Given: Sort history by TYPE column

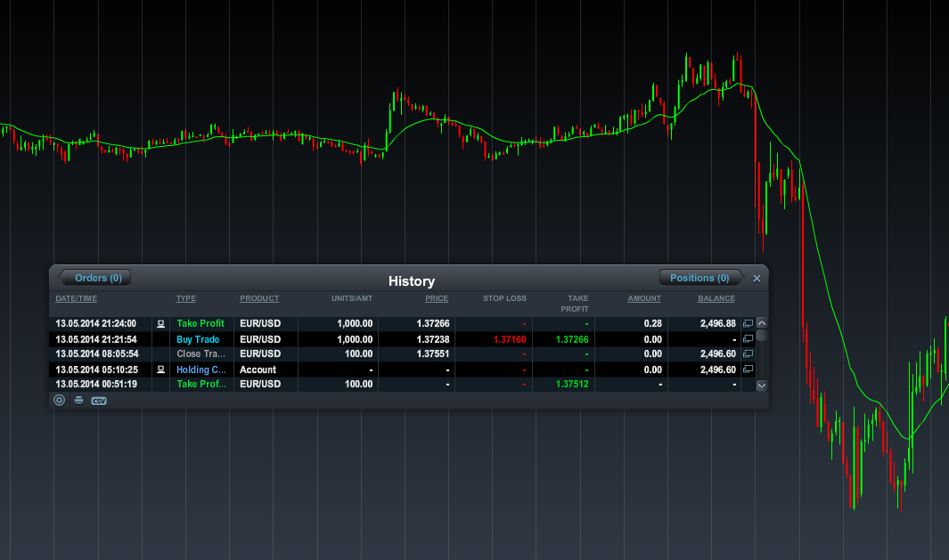Looking at the screenshot, I should point(186,299).
